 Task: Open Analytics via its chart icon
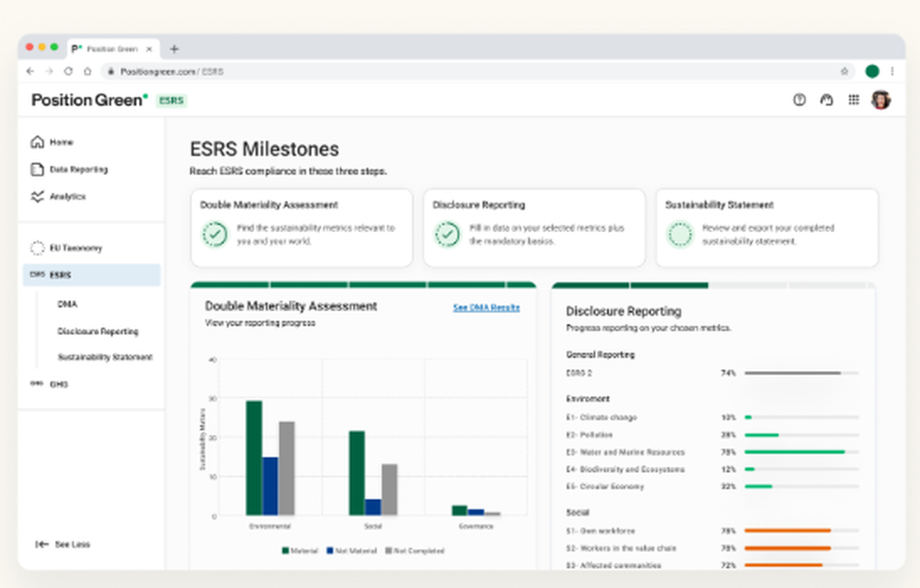pos(37,197)
